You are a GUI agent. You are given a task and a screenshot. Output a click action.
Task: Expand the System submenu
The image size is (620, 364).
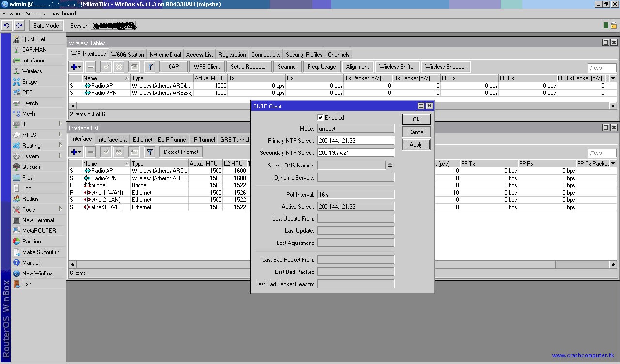pos(60,156)
